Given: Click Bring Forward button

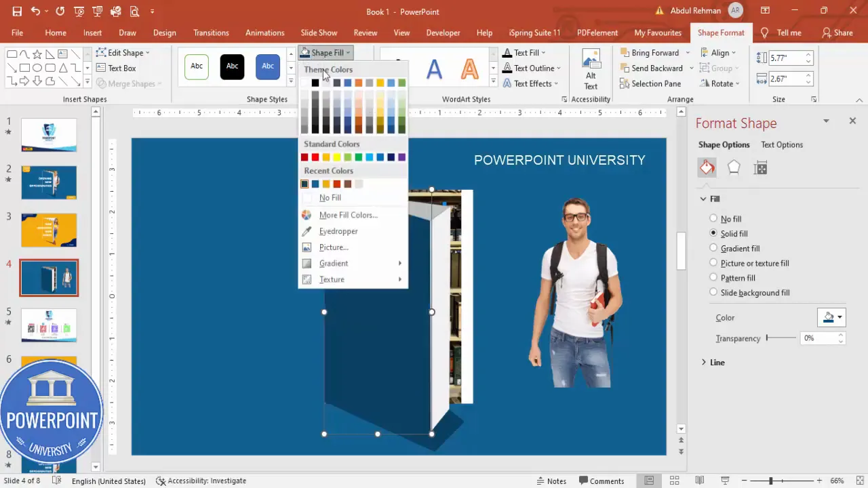Looking at the screenshot, I should pos(649,52).
